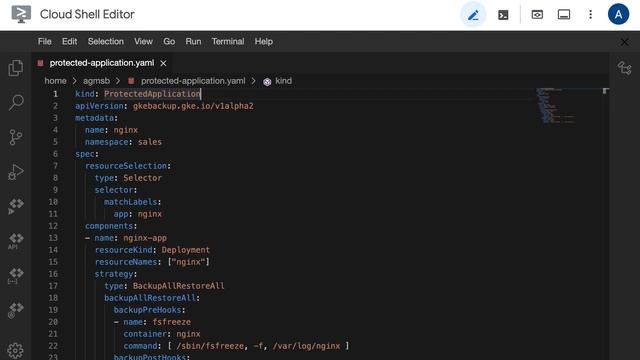This screenshot has width=640, height=360.
Task: Click the Deployment resourceKind value
Action: (186, 250)
